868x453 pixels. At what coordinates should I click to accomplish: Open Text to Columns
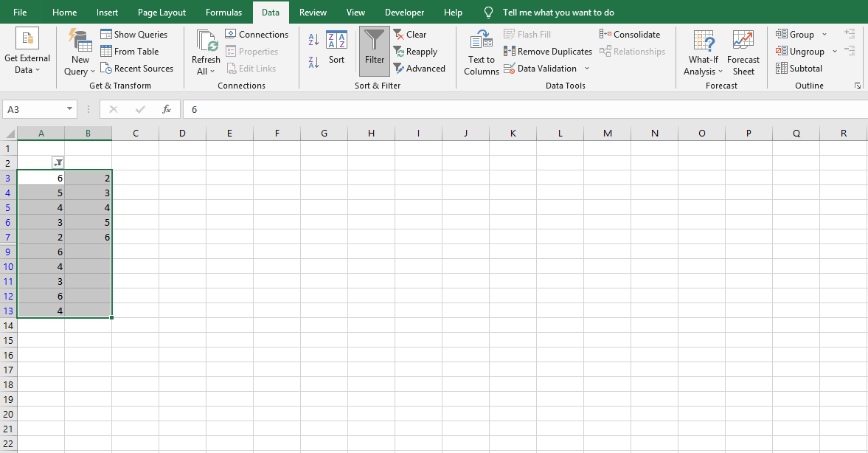[x=480, y=51]
